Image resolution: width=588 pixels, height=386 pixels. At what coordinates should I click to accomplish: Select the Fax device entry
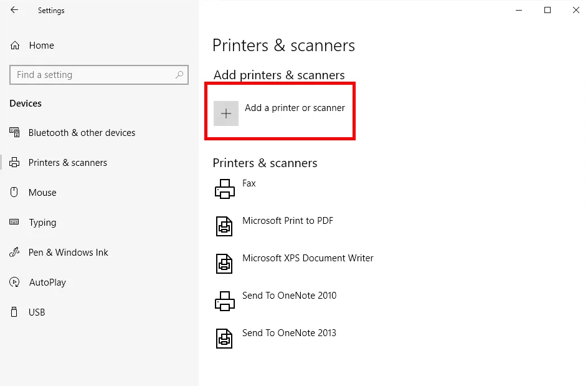pyautogui.click(x=249, y=183)
